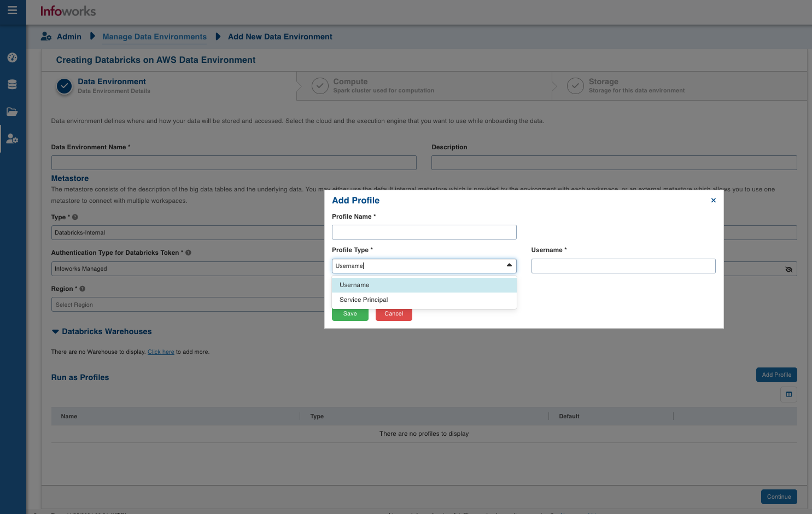Click the Metastore section heading
This screenshot has height=514, width=812.
point(70,178)
